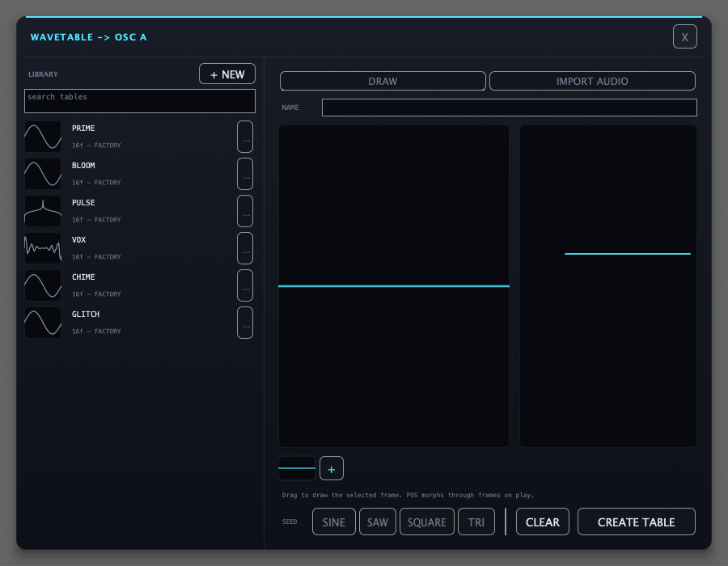Select the CHIME waveform thumbnail
This screenshot has width=728, height=566.
tap(43, 285)
